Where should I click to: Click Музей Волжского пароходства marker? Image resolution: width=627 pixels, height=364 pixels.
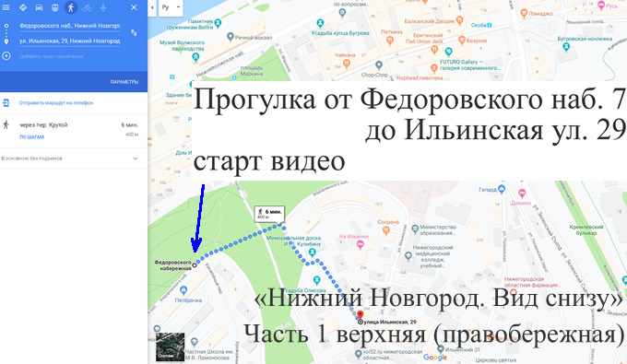(x=195, y=57)
